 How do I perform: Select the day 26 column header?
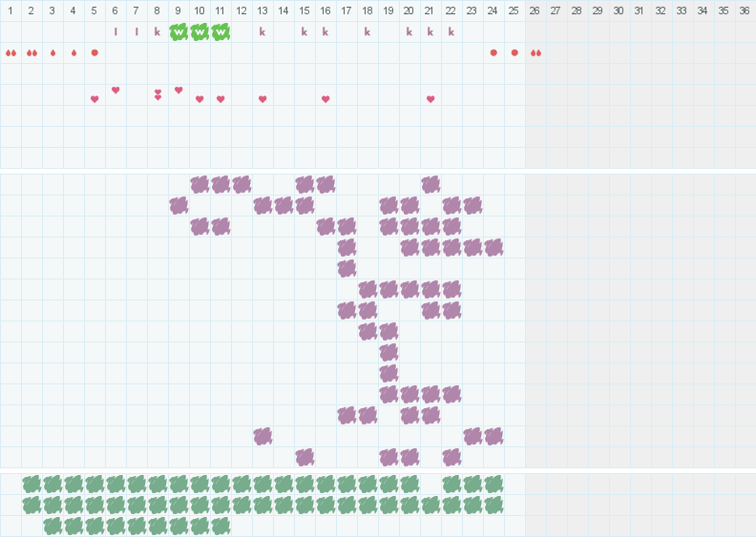(x=535, y=10)
